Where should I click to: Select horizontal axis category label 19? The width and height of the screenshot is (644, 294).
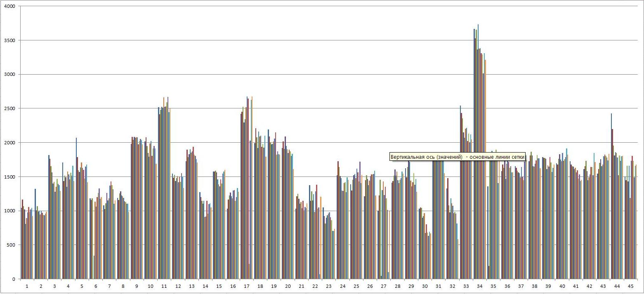274,286
